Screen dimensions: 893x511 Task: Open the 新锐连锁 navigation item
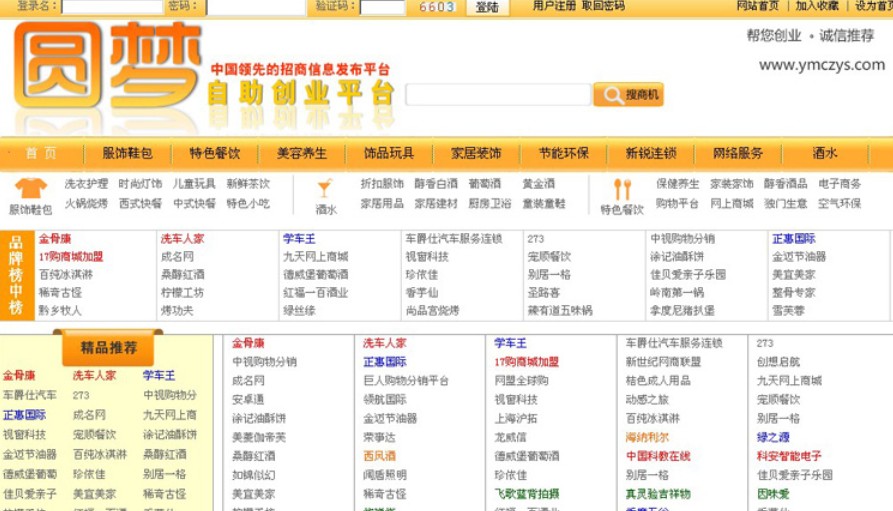(651, 153)
